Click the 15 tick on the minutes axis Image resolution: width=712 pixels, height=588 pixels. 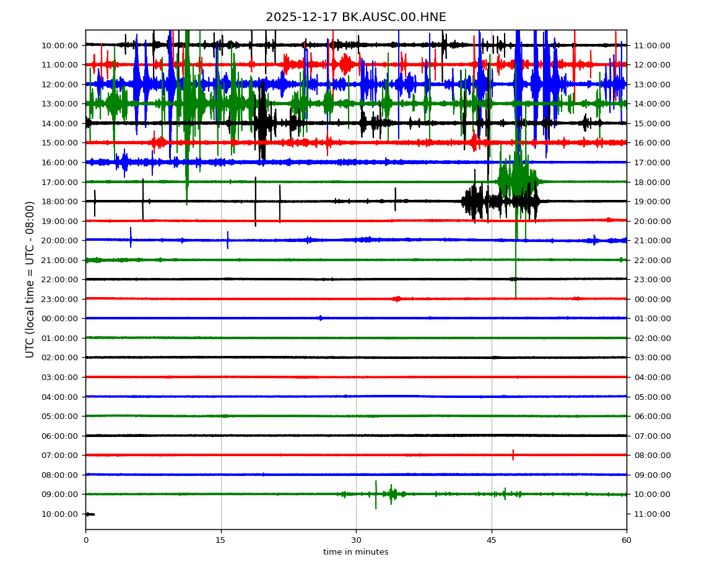tap(221, 540)
